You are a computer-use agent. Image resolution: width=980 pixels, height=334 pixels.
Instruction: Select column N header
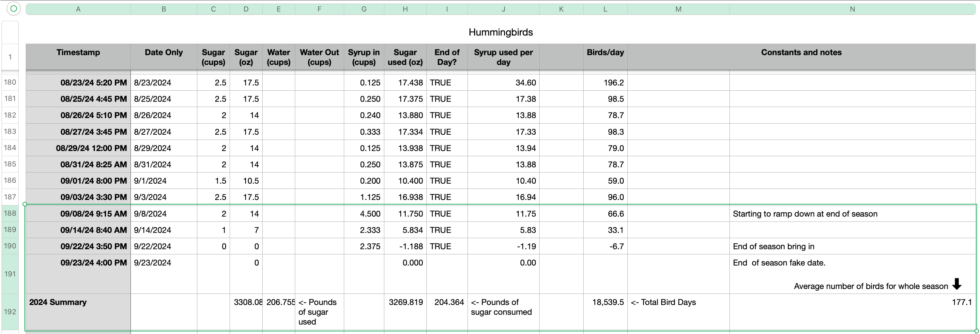pyautogui.click(x=852, y=9)
